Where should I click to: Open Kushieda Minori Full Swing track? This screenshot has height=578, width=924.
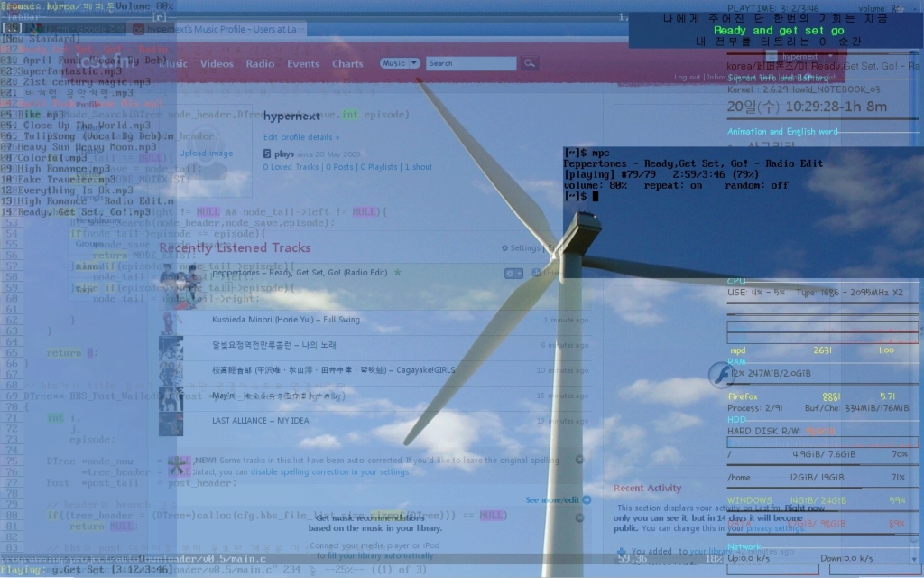click(x=286, y=320)
